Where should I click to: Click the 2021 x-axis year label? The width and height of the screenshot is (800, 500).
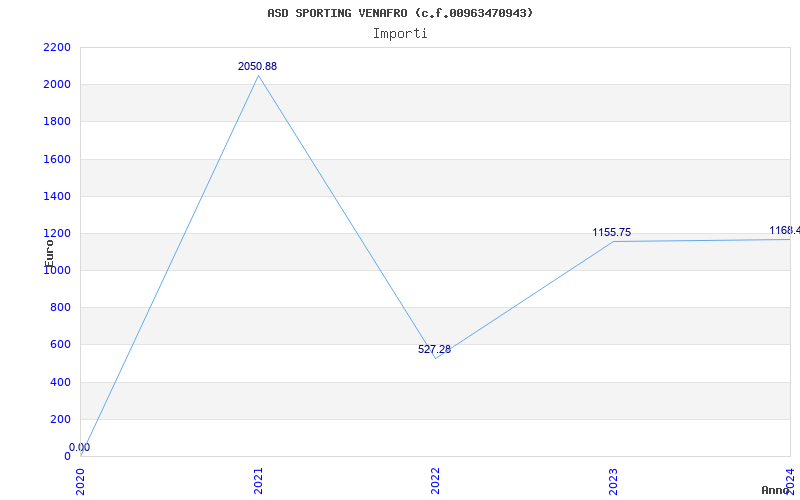[258, 481]
